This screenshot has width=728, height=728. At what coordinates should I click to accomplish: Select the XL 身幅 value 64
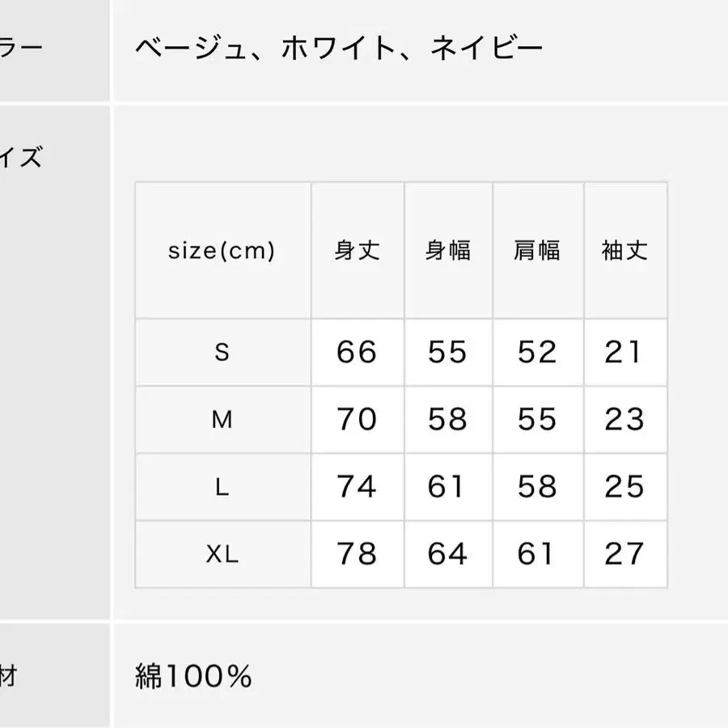(448, 554)
